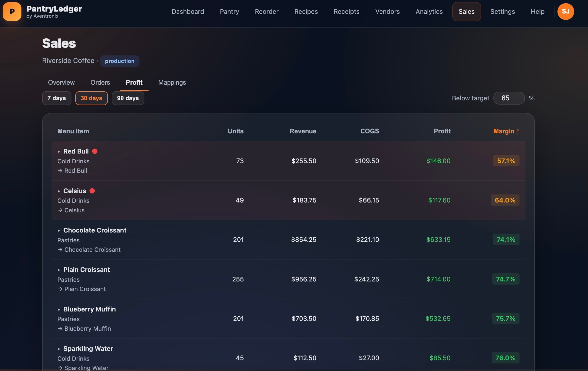Click the red warning dot beside Red Bull
Image resolution: width=588 pixels, height=371 pixels.
[x=95, y=151]
